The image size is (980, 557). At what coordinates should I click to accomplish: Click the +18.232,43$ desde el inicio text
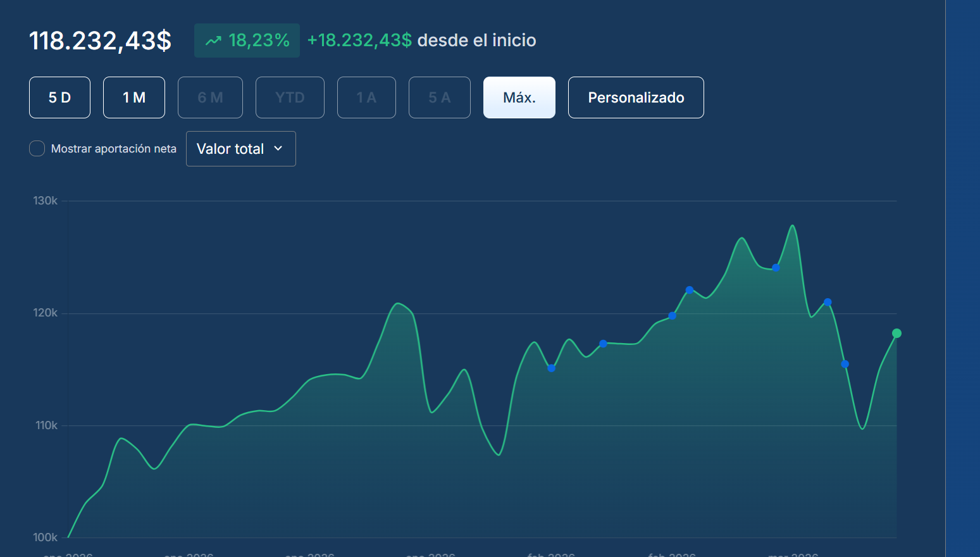421,41
